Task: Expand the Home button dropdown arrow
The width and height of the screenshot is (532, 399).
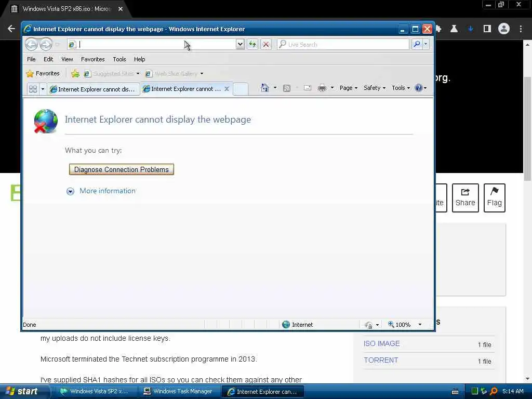Action: [x=275, y=88]
